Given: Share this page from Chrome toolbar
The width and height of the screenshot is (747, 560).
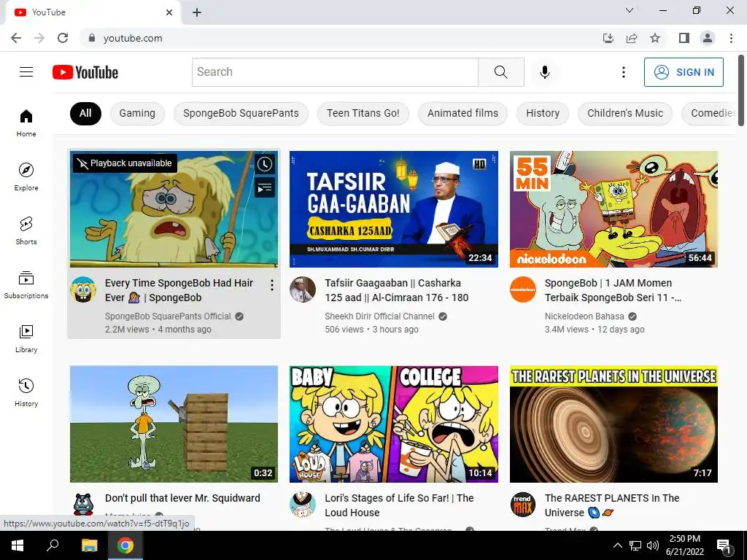Looking at the screenshot, I should (x=632, y=38).
